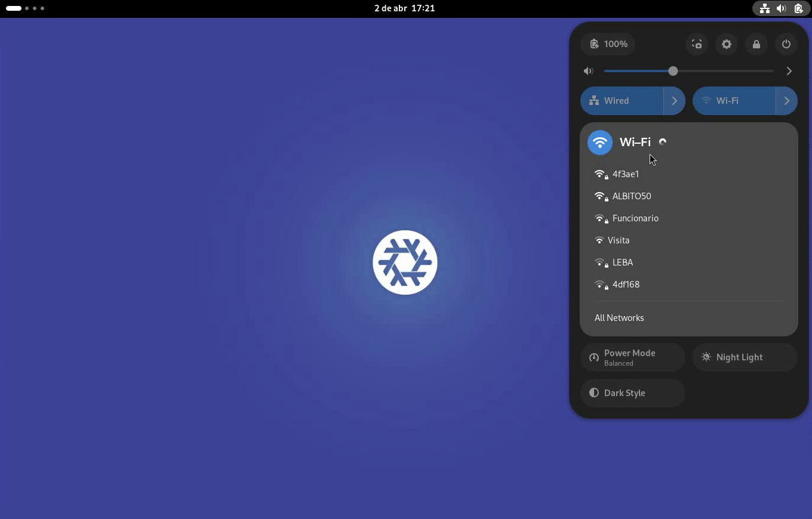Viewport: 812px width, 519px height.
Task: Click the signal icon beside Funcionario
Action: pos(600,218)
